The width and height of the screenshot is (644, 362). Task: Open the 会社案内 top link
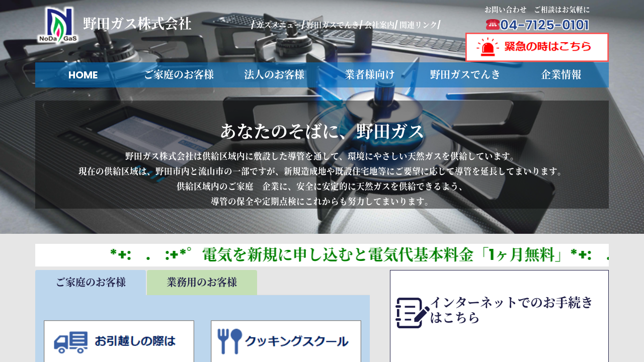point(379,25)
